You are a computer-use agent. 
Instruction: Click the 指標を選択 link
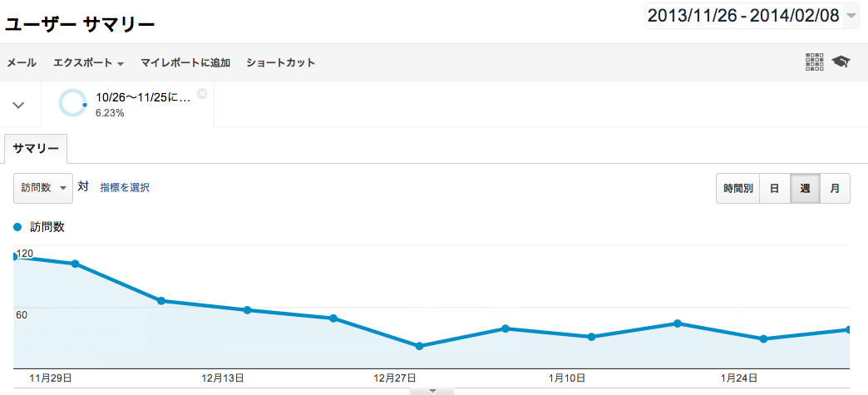pyautogui.click(x=125, y=188)
